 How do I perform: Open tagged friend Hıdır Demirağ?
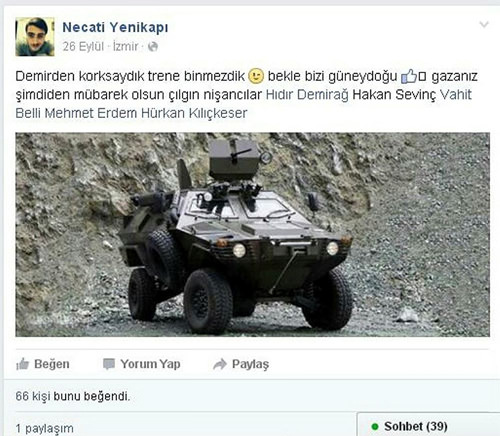tap(307, 95)
